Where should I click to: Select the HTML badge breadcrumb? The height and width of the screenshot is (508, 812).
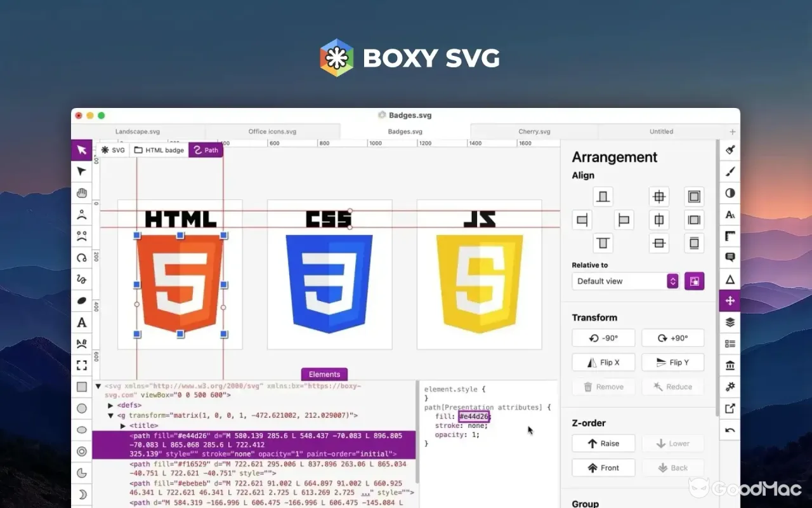[x=159, y=150]
